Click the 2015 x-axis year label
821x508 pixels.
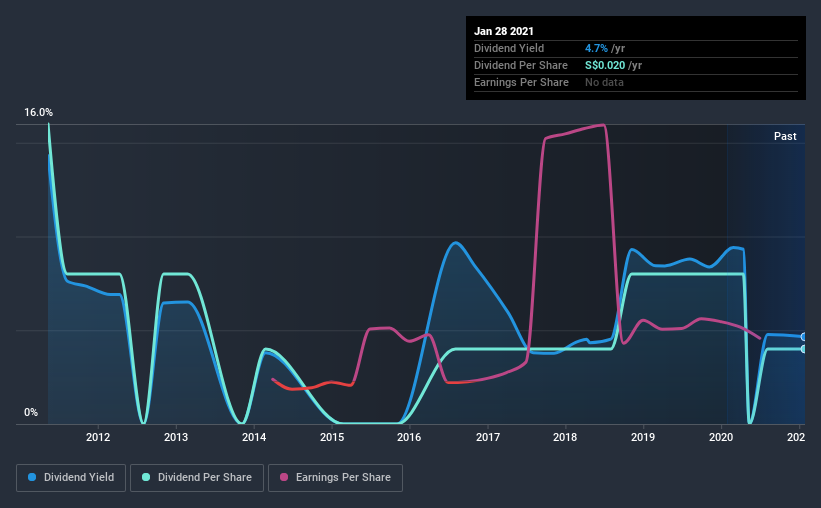(x=332, y=437)
